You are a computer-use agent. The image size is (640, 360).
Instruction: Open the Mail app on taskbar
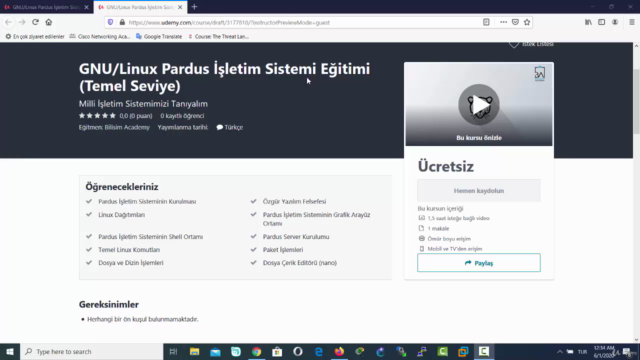click(215, 351)
